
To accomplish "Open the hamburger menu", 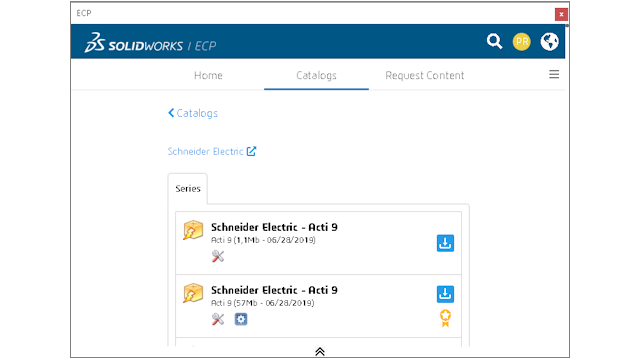I will click(554, 74).
